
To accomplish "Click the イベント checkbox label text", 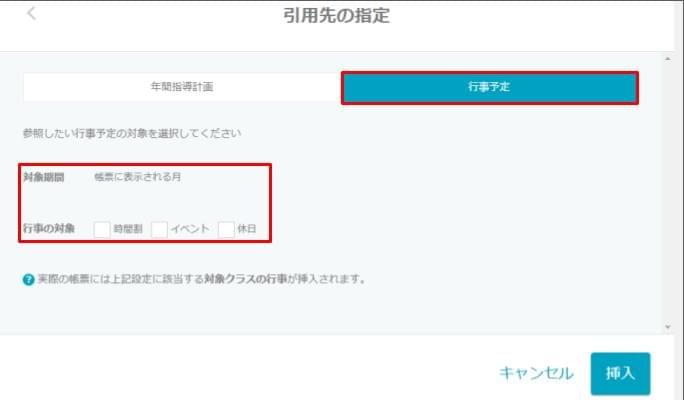I will [x=190, y=229].
